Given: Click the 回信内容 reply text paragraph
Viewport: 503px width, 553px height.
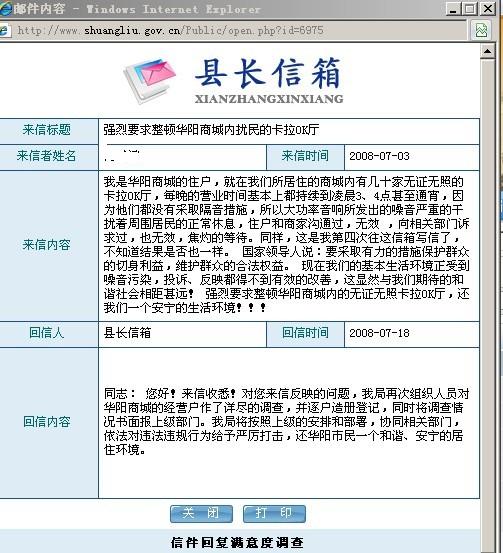Looking at the screenshot, I should (x=286, y=421).
